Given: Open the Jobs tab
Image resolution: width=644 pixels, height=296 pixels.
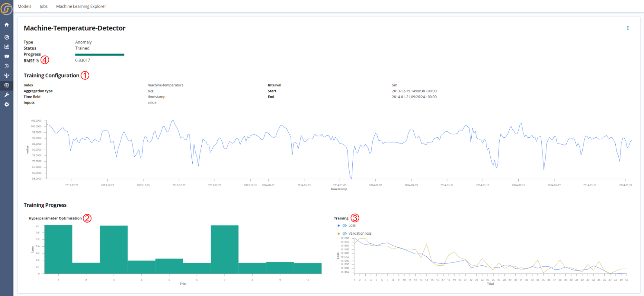Looking at the screenshot, I should [43, 6].
